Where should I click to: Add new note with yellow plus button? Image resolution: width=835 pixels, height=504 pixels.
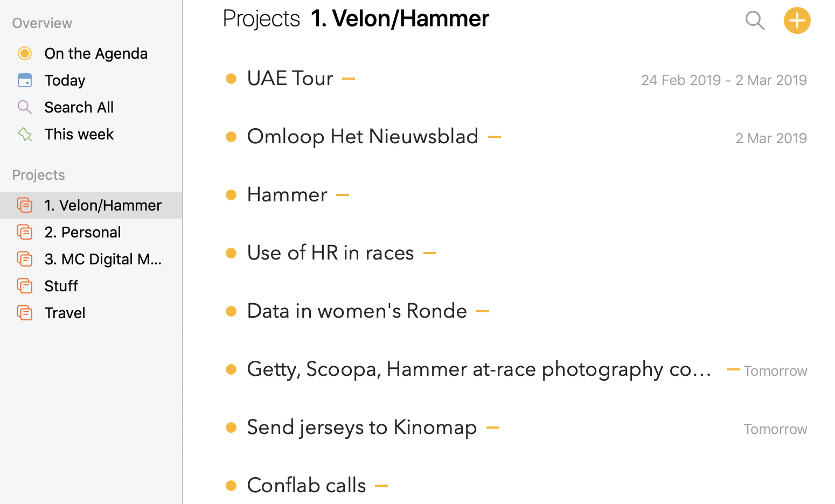(x=797, y=20)
